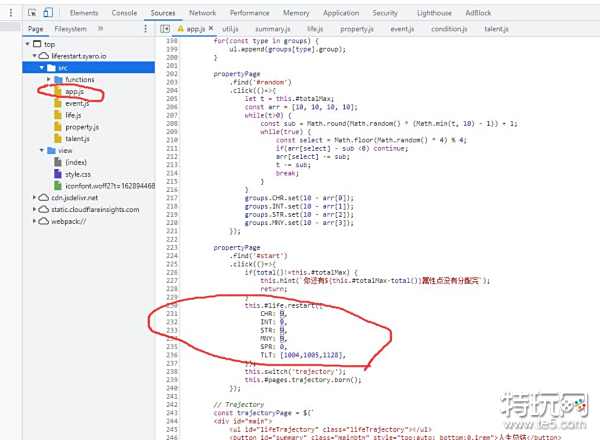Select the Sources panel tab

point(163,13)
